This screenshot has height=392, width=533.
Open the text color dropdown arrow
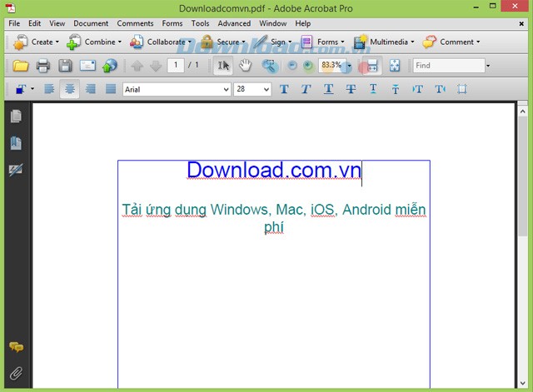coord(32,89)
